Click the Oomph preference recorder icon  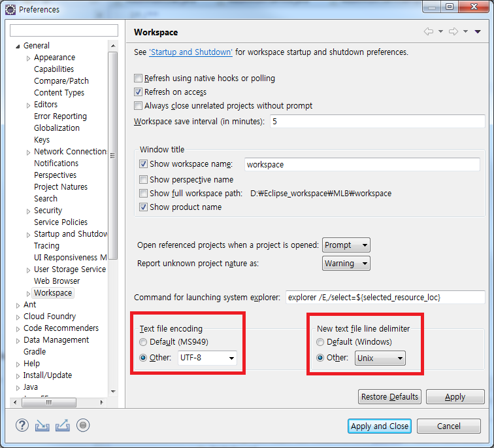coord(83,425)
